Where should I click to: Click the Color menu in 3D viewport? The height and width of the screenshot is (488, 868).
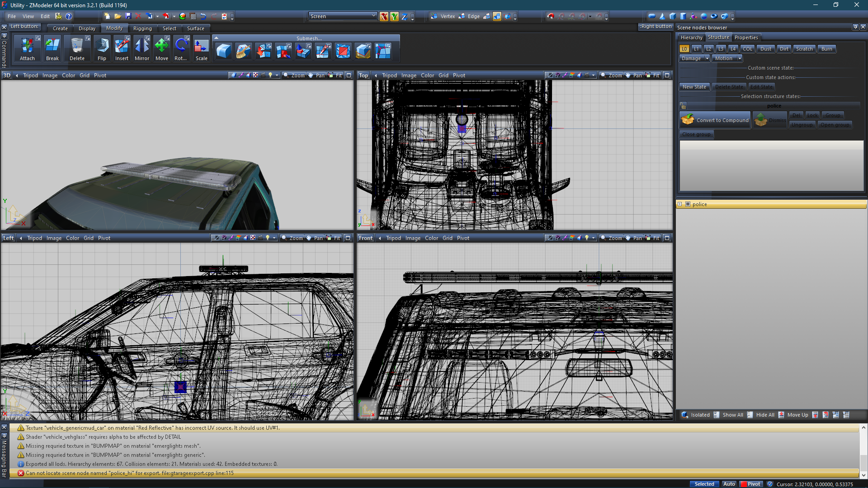point(68,75)
